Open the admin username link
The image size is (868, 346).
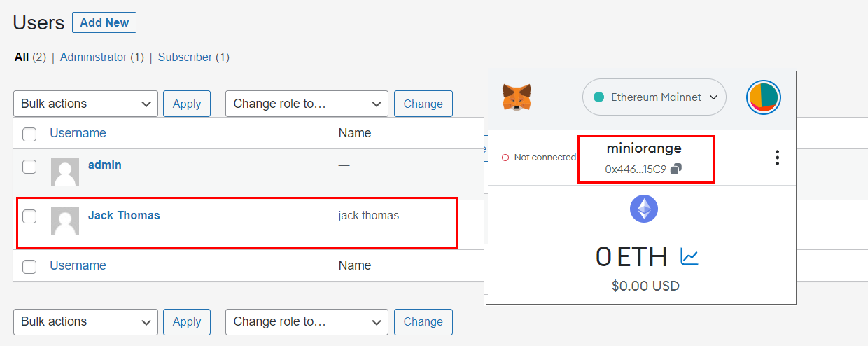(105, 165)
